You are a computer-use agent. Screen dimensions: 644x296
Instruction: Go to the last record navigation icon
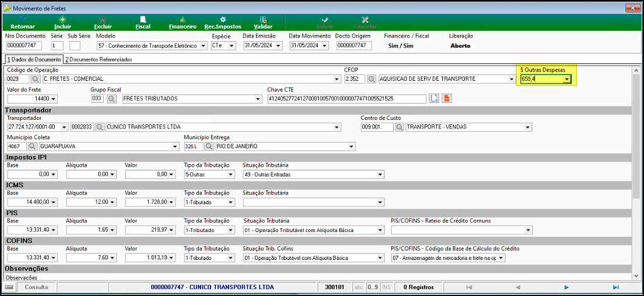click(x=615, y=287)
